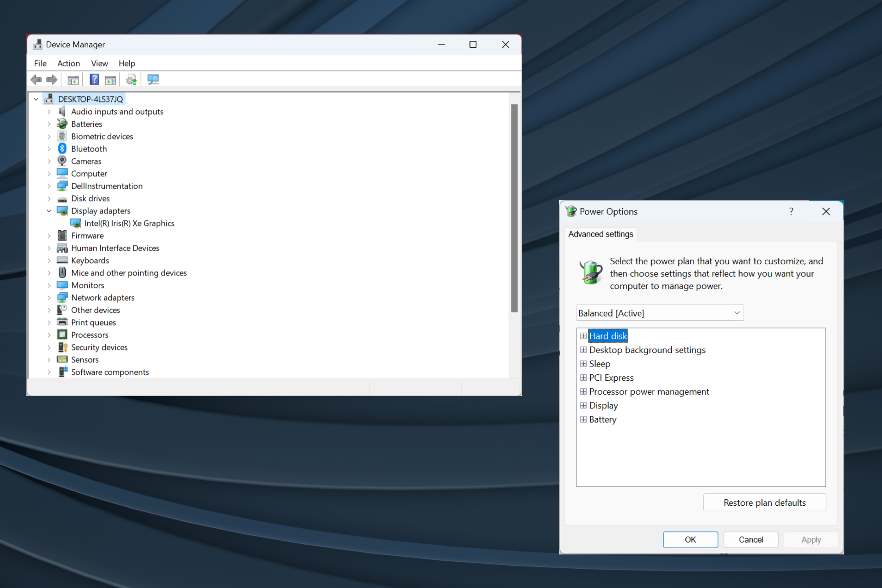The image size is (882, 588).
Task: Expand the Hard disk power settings
Action: pos(583,335)
